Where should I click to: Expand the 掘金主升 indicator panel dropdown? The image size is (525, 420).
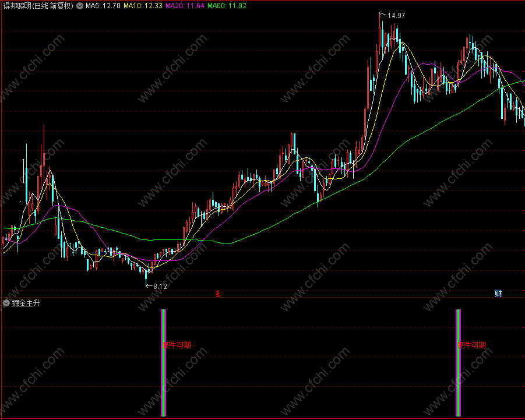click(x=6, y=303)
